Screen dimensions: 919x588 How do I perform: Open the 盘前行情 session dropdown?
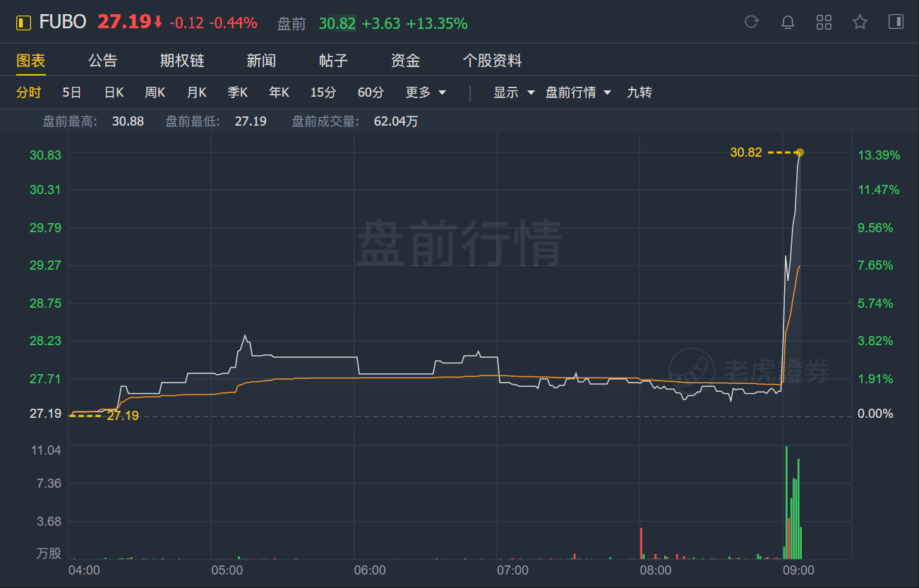578,92
